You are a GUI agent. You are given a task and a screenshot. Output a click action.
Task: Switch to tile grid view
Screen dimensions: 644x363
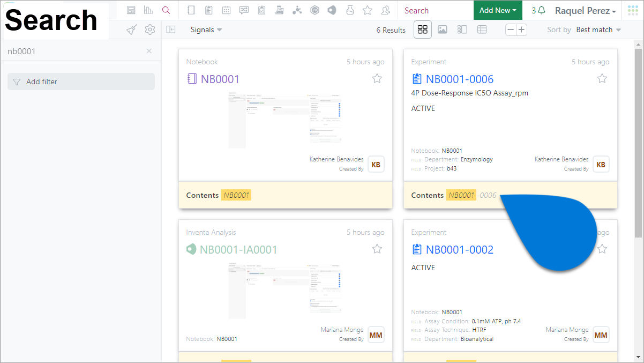[423, 29]
